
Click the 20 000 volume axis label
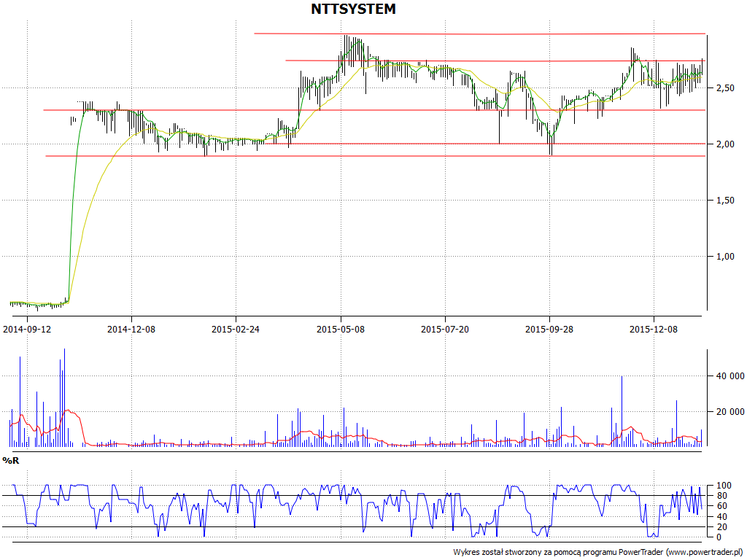click(730, 412)
